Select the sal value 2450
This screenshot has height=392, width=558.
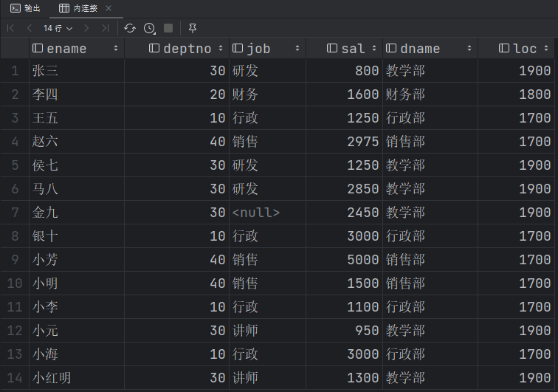(344, 212)
